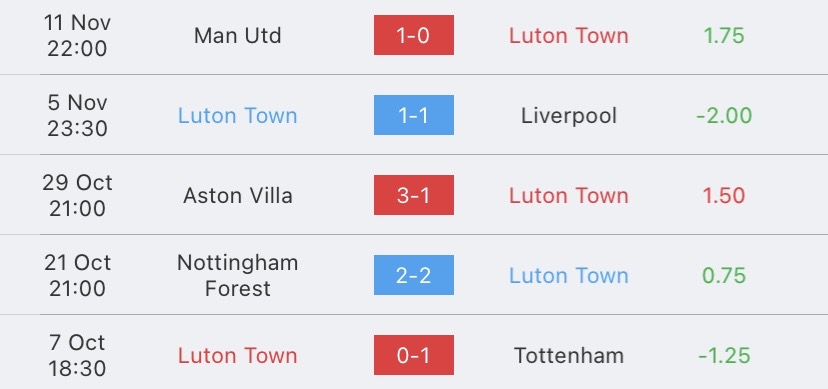
Task: Click the 2-2 Nottingham Forest score badge
Action: [413, 275]
